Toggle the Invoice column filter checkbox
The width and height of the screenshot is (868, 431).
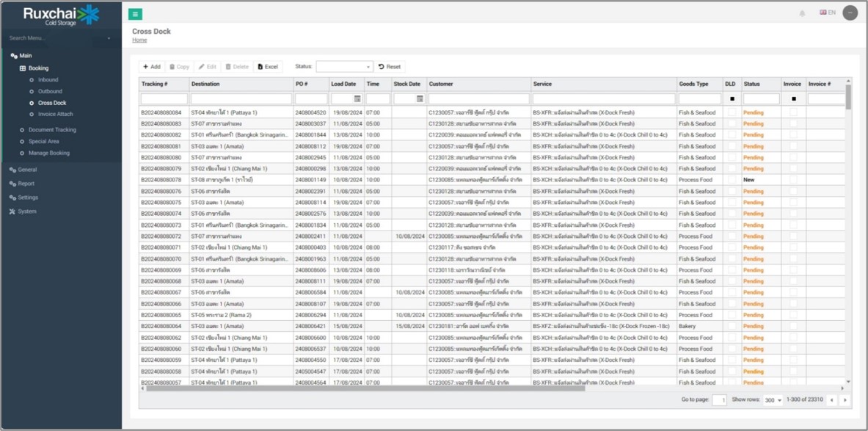pos(794,98)
